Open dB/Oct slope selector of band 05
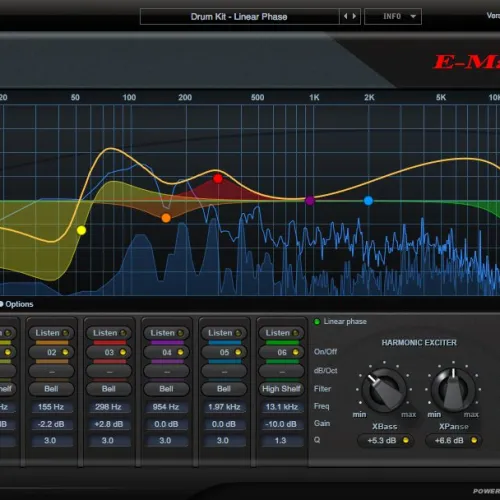This screenshot has width=500, height=500. click(x=224, y=371)
